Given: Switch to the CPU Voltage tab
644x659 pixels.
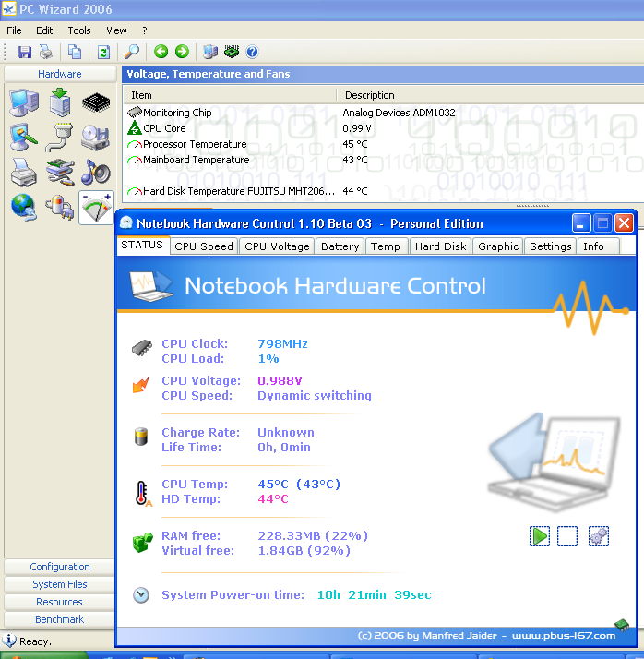Looking at the screenshot, I should [277, 246].
